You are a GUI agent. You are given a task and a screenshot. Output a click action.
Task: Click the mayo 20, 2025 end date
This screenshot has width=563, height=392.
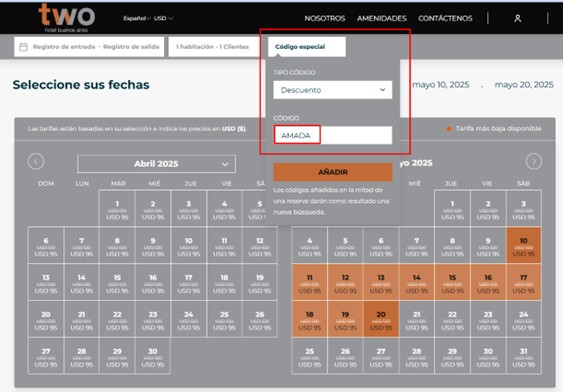point(524,85)
